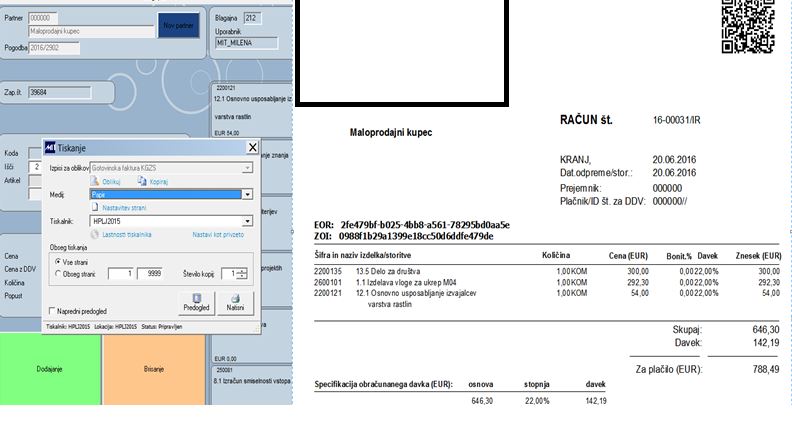The image size is (792, 428).
Task: Click the QR code on the invoice
Action: [x=748, y=25]
